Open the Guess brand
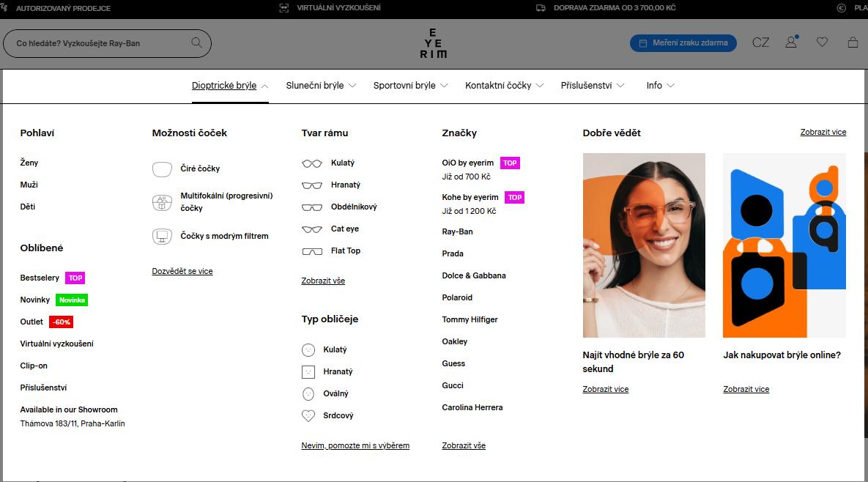This screenshot has height=482, width=868. click(x=453, y=363)
